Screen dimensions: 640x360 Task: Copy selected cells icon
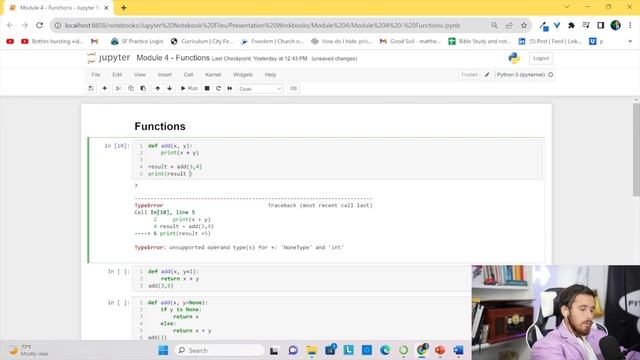tap(131, 89)
